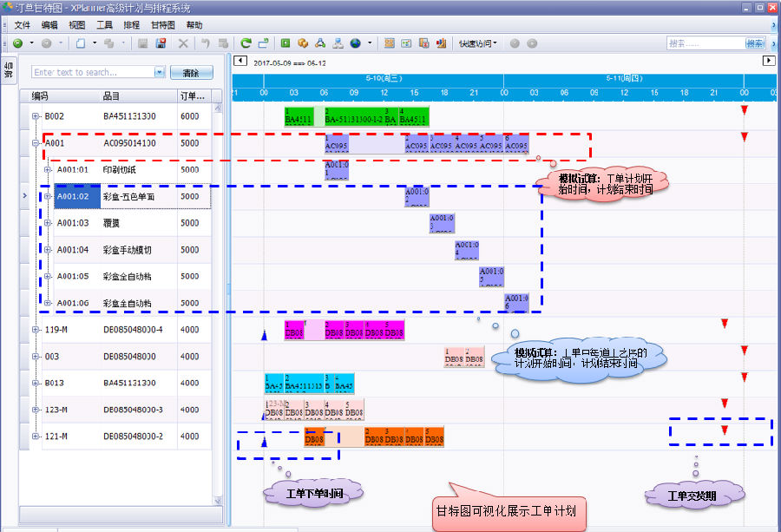Image resolution: width=781 pixels, height=532 pixels.
Task: Click the orange cubes toolbar icon
Action: coord(303,43)
